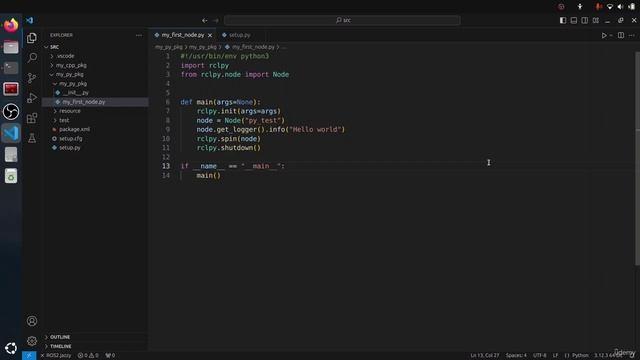The image size is (640, 360).
Task: Select the my_first_node.py tab
Action: click(182, 36)
